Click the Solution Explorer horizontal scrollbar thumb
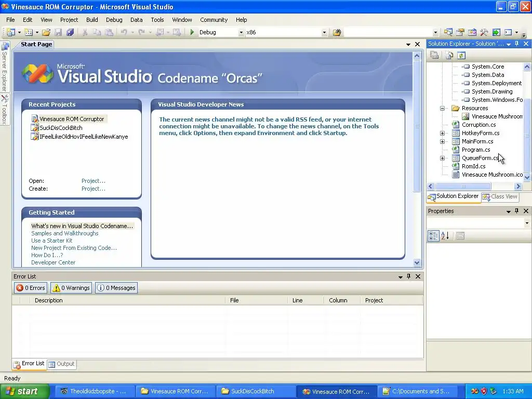Screen dimensions: 532x399 click(x=463, y=187)
